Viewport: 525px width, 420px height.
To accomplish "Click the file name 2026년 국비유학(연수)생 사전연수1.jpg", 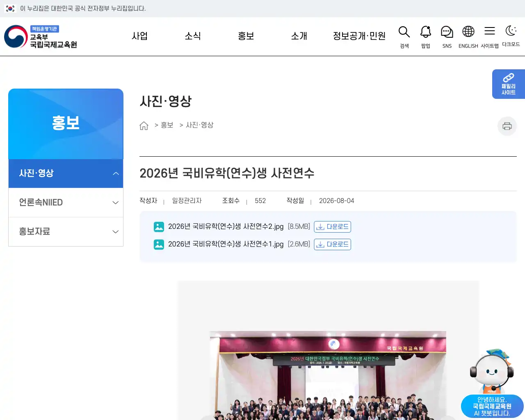I will click(x=226, y=244).
